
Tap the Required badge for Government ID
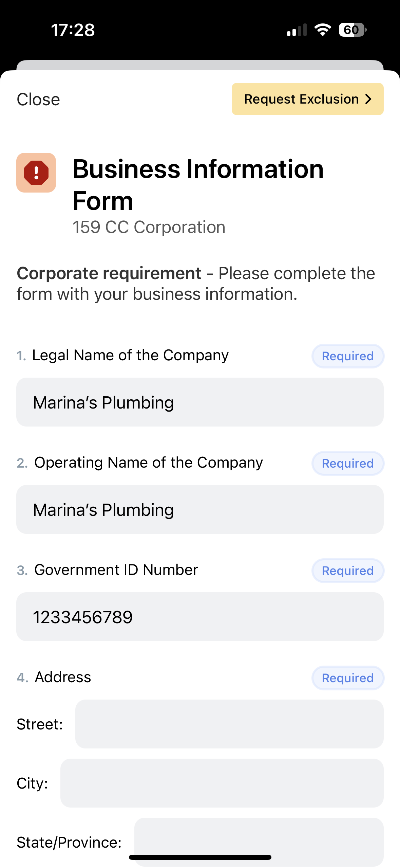point(348,571)
